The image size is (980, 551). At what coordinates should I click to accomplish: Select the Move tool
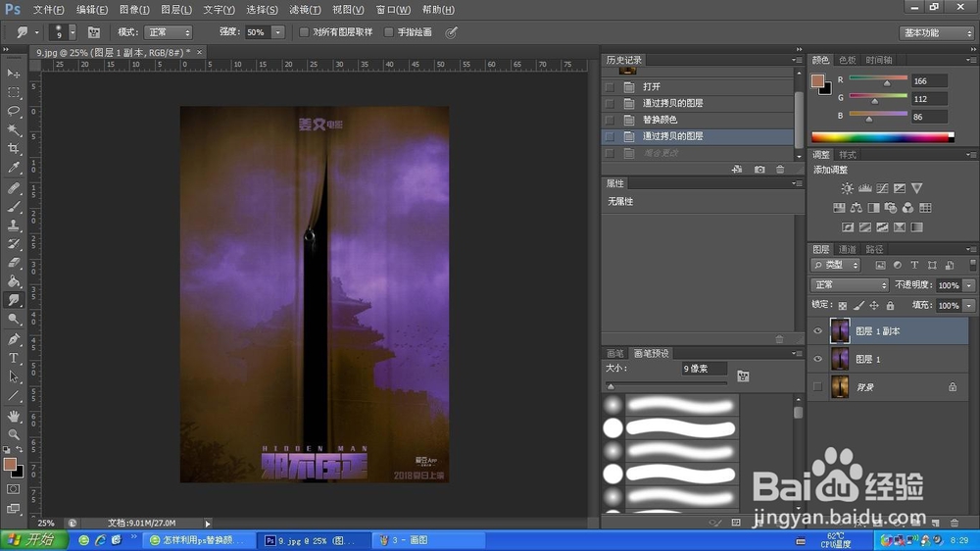tap(13, 74)
